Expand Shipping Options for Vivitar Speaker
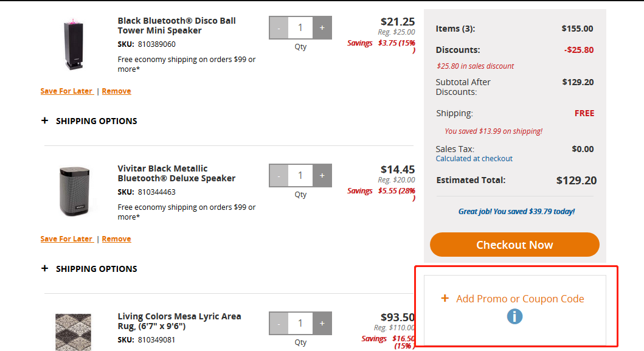Image resolution: width=644 pixels, height=351 pixels. click(89, 269)
